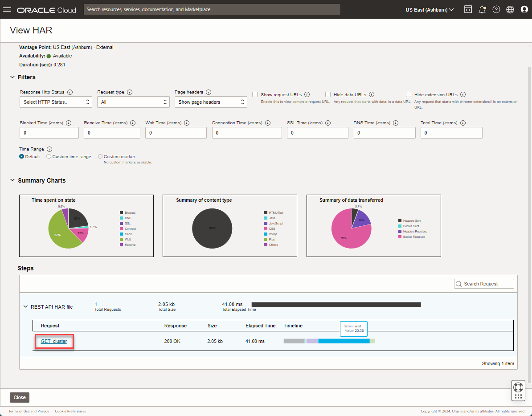Open language globe icon
Viewport: 532px width, 416px height.
[x=510, y=9]
